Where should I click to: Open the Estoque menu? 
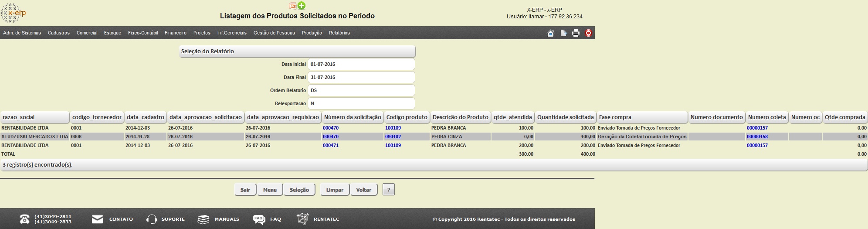(112, 33)
